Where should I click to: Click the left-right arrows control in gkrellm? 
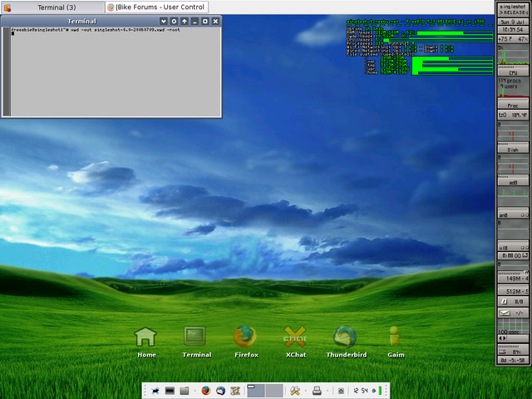point(502,338)
